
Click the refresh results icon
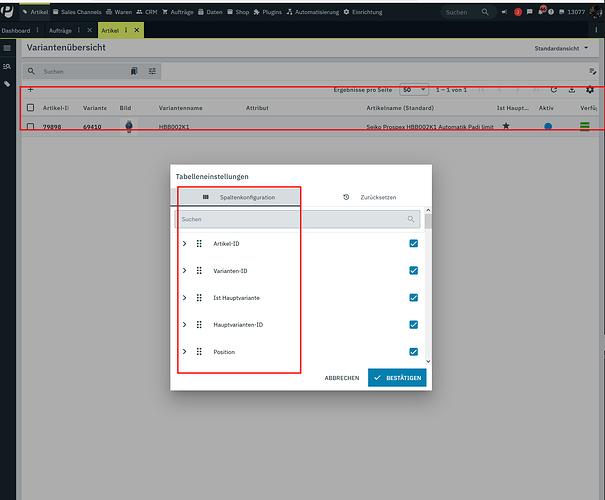pos(554,90)
